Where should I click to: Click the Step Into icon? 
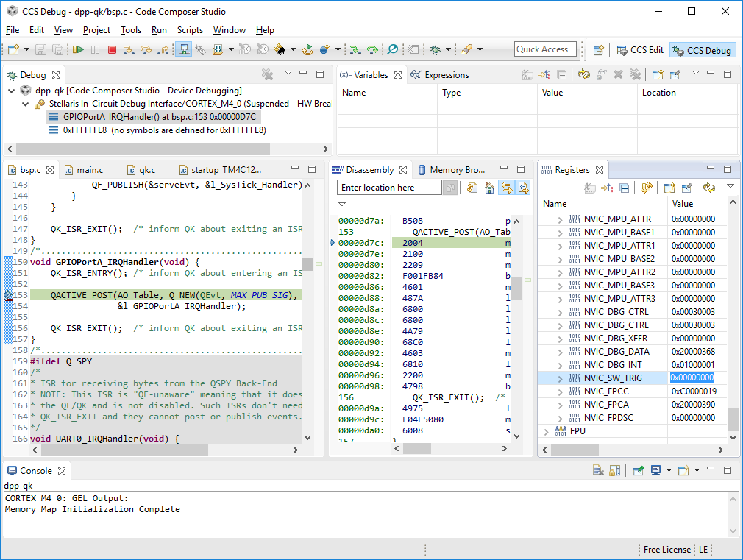tap(129, 50)
